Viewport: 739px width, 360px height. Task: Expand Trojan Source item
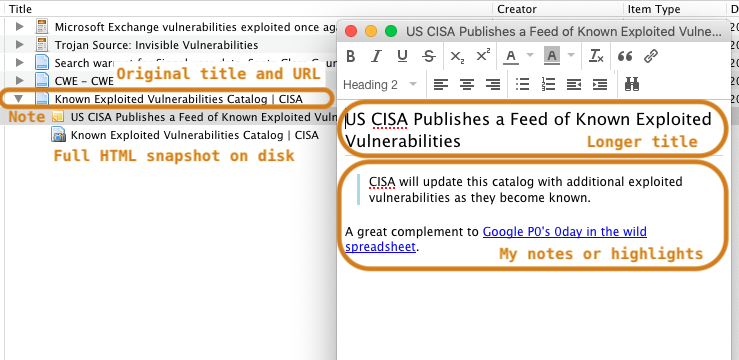point(19,45)
